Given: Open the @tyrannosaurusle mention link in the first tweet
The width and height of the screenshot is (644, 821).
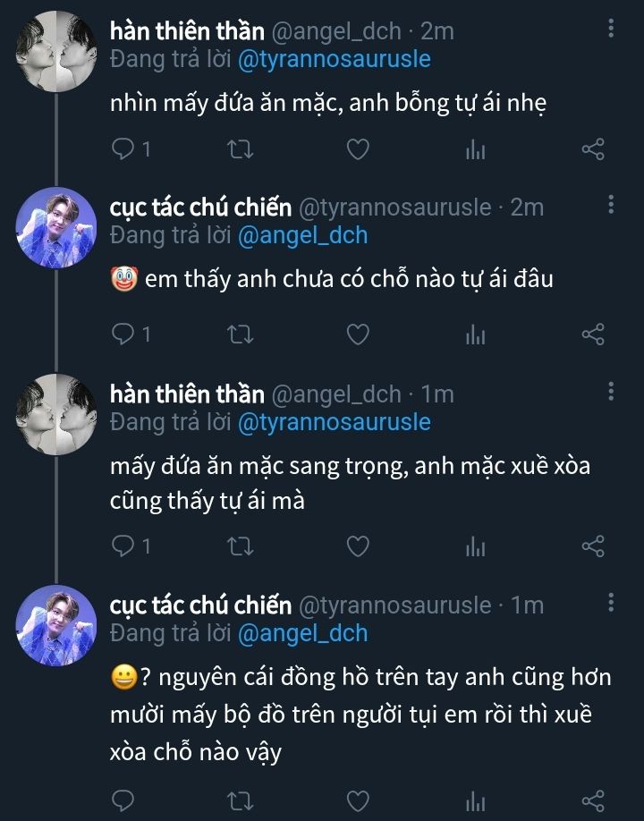Looking at the screenshot, I should point(334,60).
